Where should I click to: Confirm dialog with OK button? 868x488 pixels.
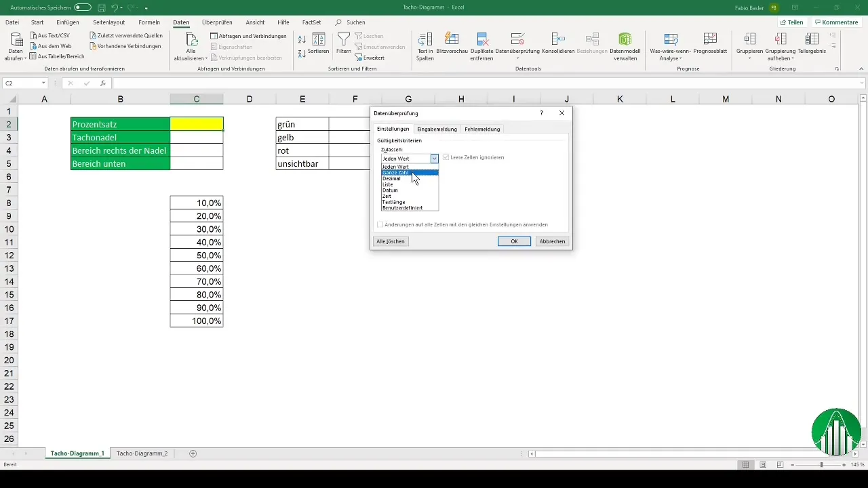click(x=514, y=241)
